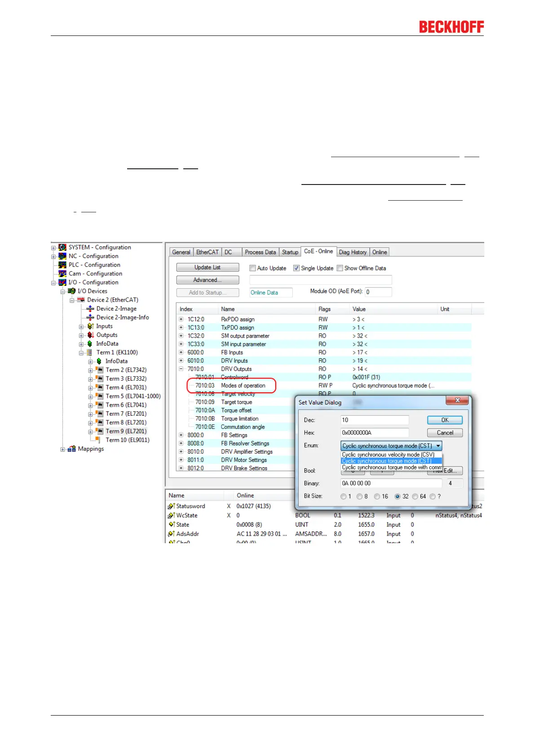Click the I/O Devices icon
The width and height of the screenshot is (535, 756).
(x=71, y=291)
